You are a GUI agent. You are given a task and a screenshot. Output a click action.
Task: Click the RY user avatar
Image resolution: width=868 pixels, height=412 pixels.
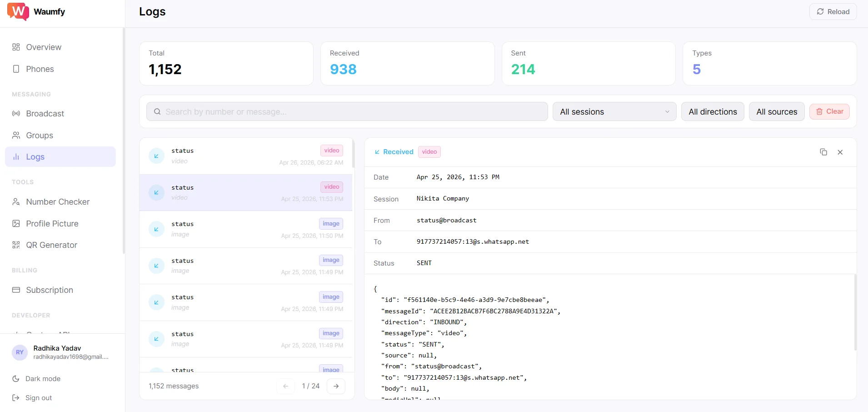click(x=20, y=352)
